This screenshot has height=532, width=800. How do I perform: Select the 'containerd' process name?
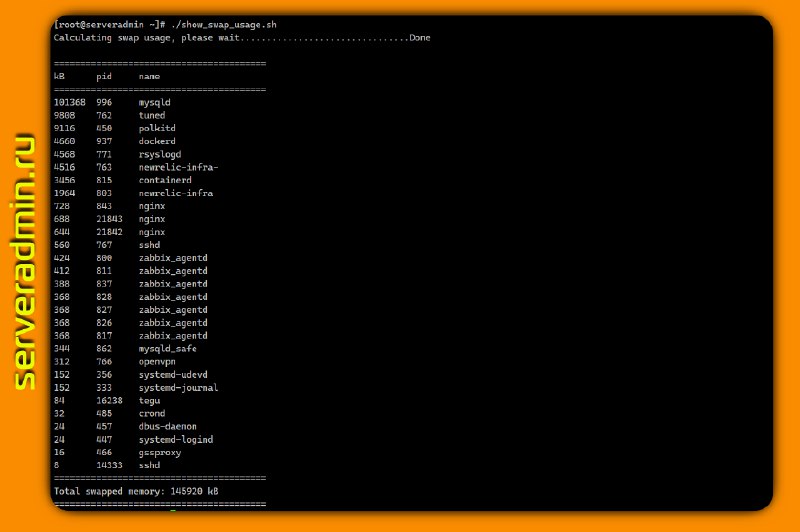click(165, 180)
